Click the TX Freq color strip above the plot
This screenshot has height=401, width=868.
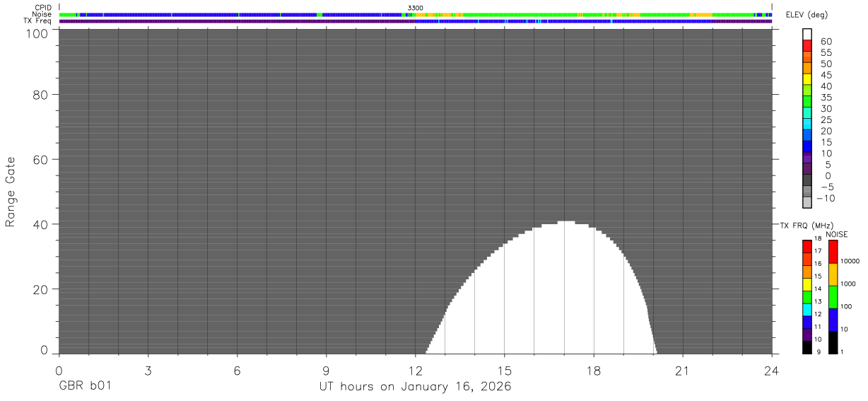click(x=416, y=21)
